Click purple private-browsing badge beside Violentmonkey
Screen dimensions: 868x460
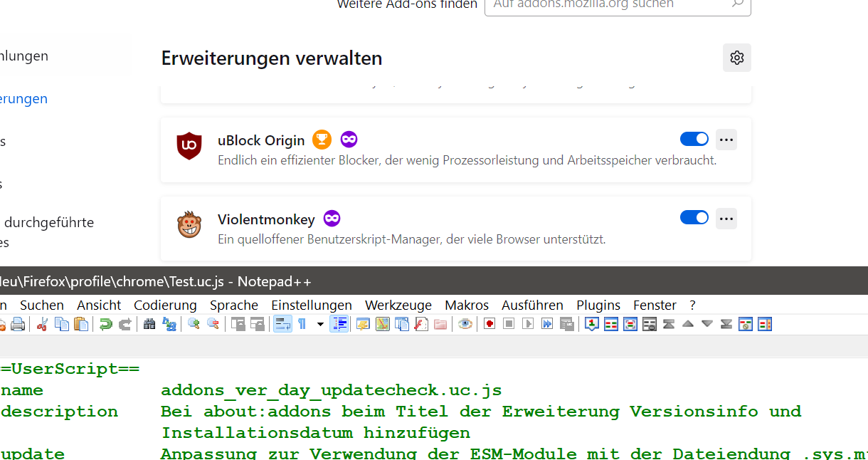[x=332, y=218]
